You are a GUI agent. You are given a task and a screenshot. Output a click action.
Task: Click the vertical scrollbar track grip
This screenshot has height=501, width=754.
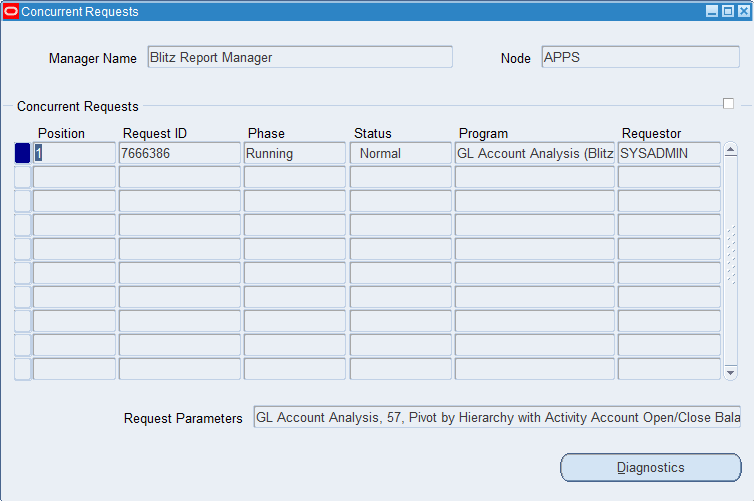[x=731, y=255]
